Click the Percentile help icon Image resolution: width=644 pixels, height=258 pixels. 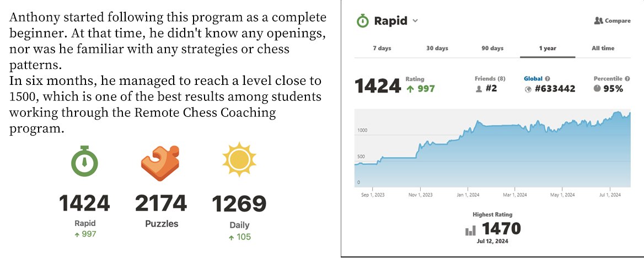[x=627, y=79]
